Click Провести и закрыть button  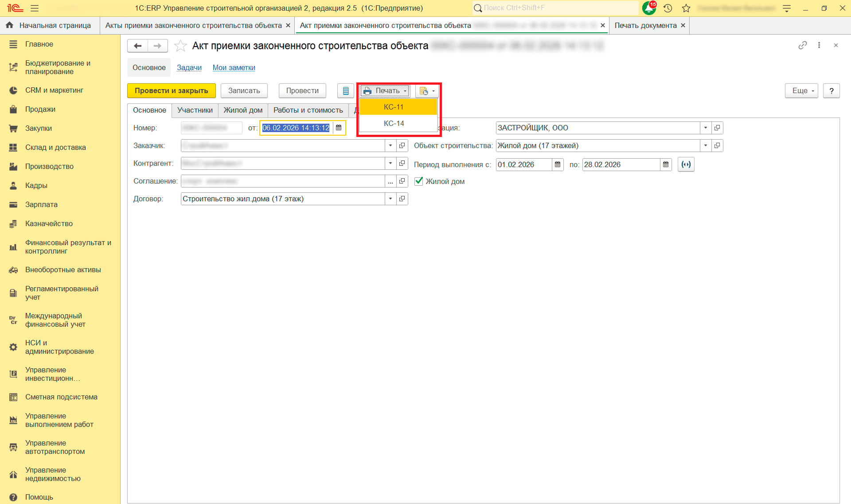click(172, 91)
